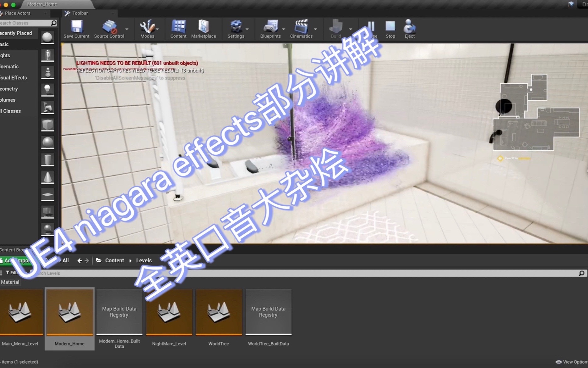The image size is (588, 368).
Task: Open the Levels breadcrumb link
Action: pos(144,260)
